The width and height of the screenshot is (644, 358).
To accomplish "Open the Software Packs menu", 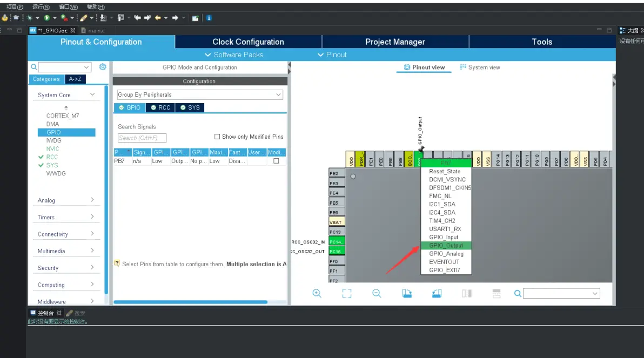I will (234, 55).
